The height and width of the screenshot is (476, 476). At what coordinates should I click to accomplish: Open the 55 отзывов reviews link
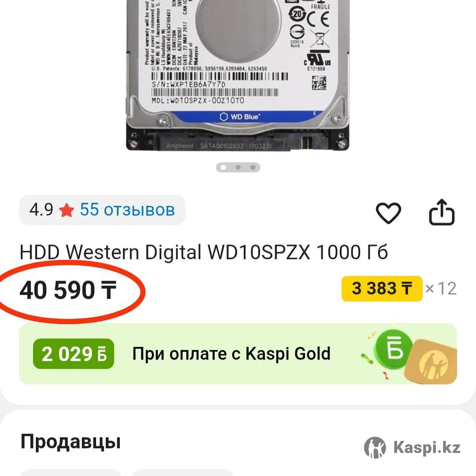[x=127, y=210]
